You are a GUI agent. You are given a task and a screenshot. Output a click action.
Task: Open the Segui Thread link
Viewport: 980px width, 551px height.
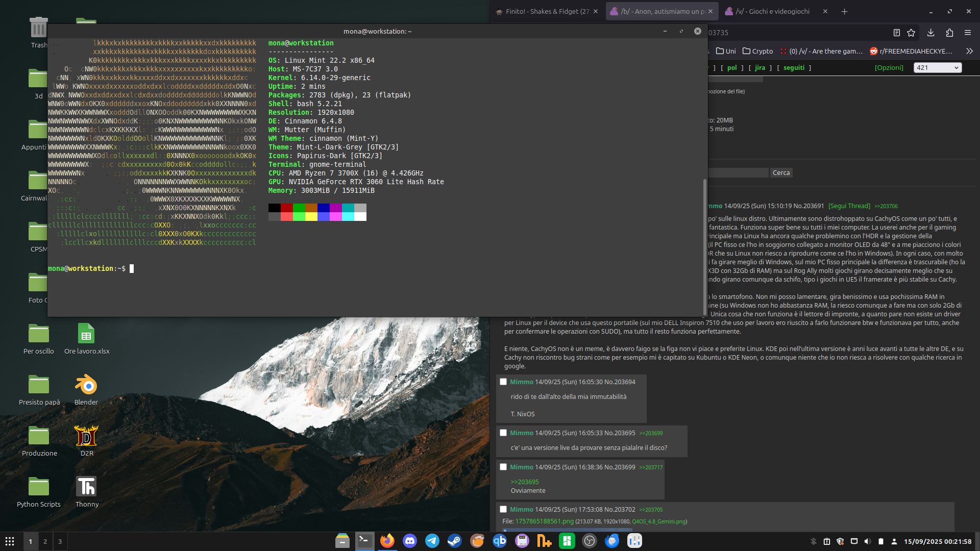click(x=849, y=206)
